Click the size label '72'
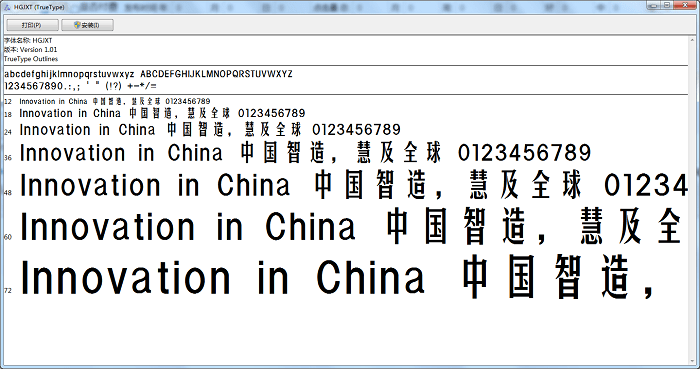 click(8, 290)
